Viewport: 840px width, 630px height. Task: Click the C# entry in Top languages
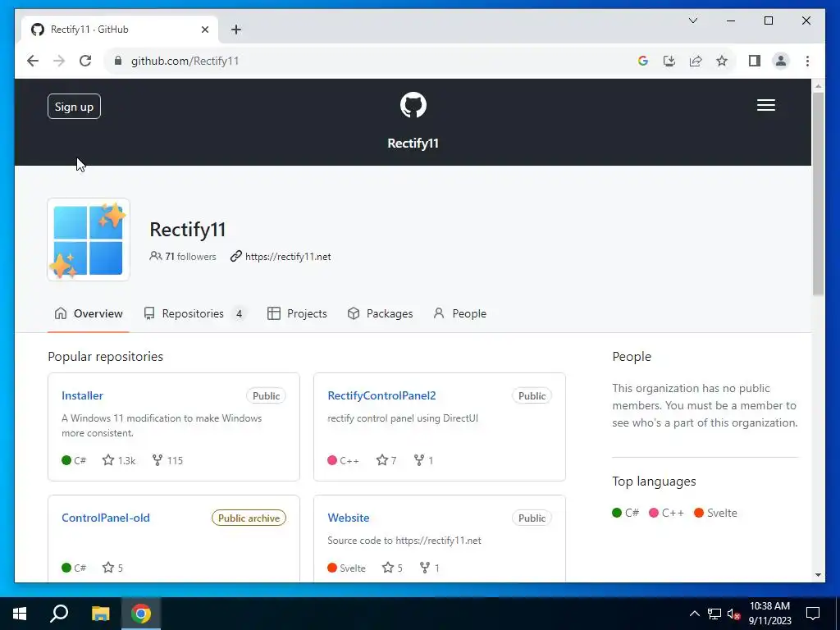coord(626,514)
